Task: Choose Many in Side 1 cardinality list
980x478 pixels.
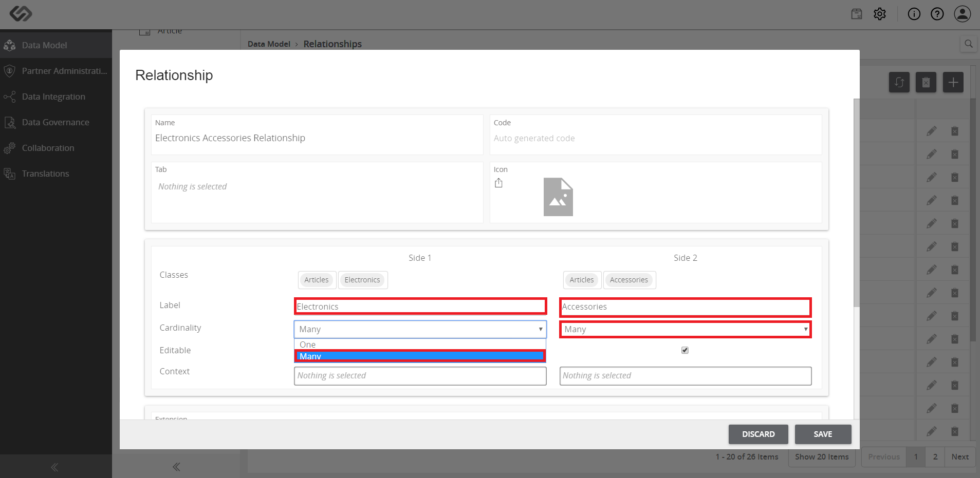Action: (x=420, y=356)
